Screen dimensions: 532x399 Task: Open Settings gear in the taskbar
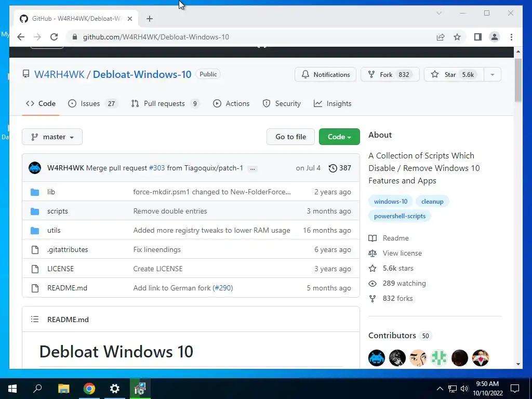[x=115, y=389]
